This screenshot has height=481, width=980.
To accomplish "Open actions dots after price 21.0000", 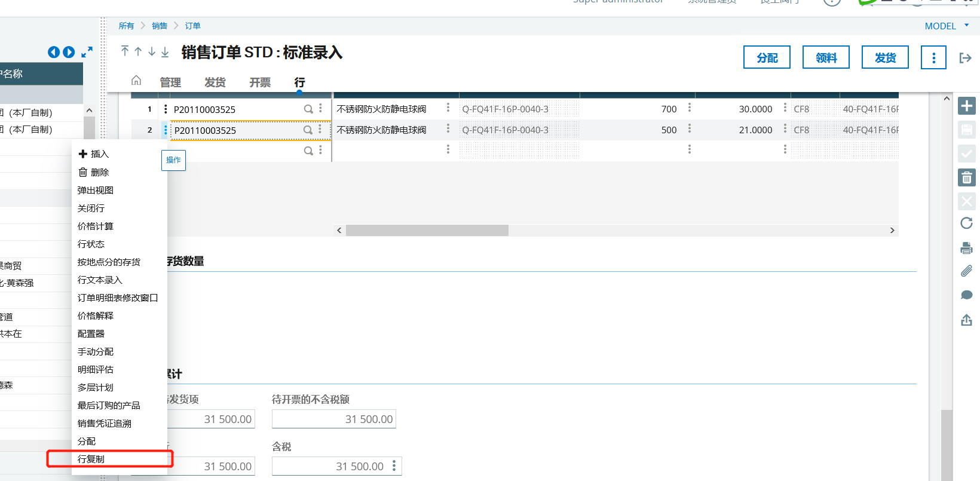I will 785,128.
